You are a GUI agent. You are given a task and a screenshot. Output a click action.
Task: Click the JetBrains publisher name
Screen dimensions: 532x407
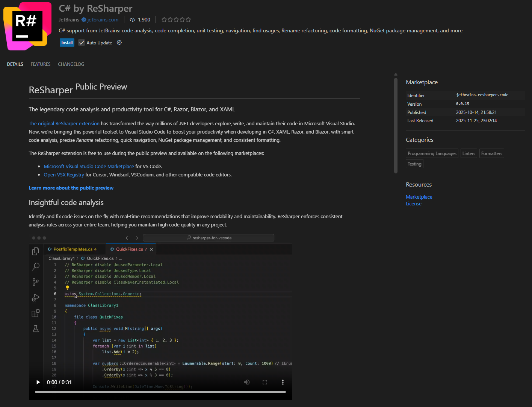pos(69,20)
